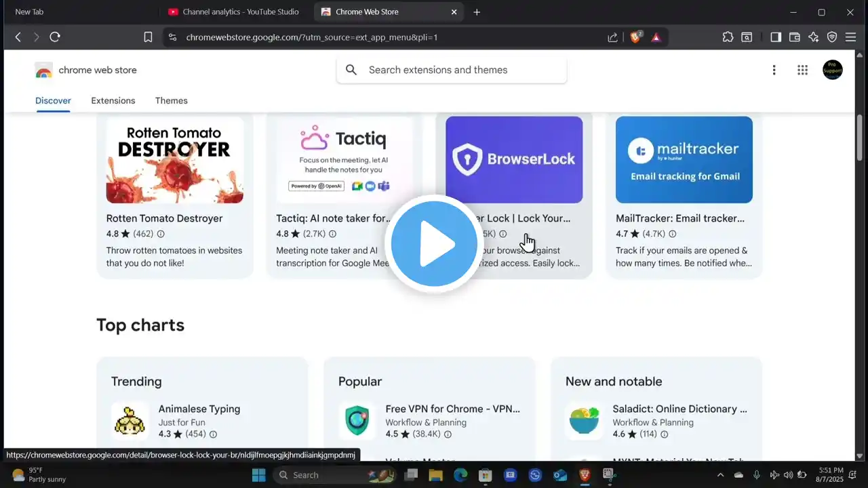Viewport: 868px width, 488px height.
Task: Open Tactiq AI note taker title link
Action: (334, 218)
